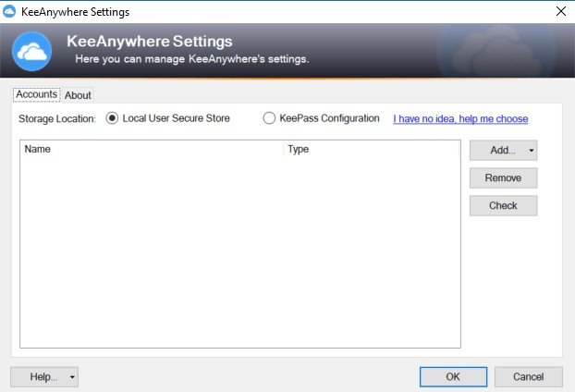Sort accounts by the Name column header

pos(152,149)
